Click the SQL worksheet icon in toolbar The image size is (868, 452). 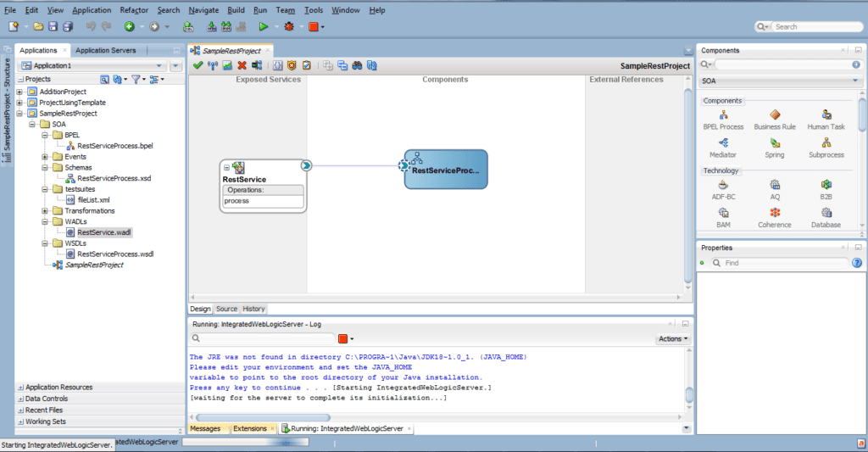pos(188,26)
